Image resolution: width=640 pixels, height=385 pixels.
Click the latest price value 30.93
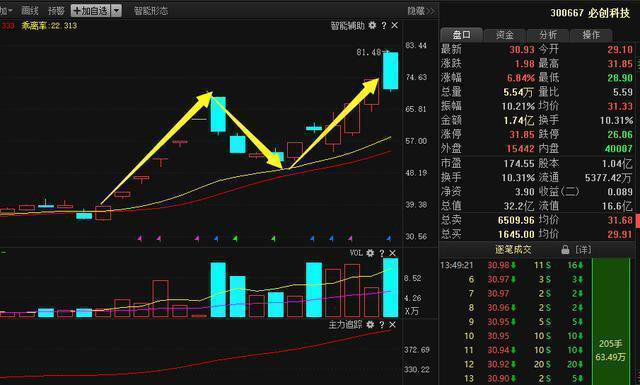pyautogui.click(x=522, y=50)
